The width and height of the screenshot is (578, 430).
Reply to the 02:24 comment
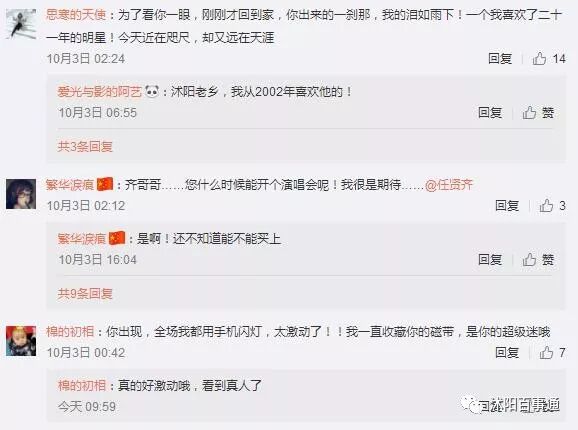pyautogui.click(x=500, y=59)
